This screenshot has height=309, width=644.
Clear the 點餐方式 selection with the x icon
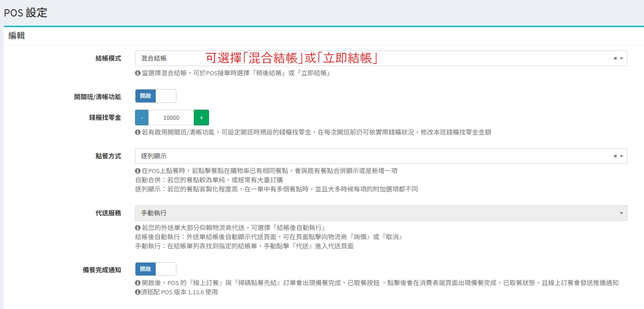point(615,156)
